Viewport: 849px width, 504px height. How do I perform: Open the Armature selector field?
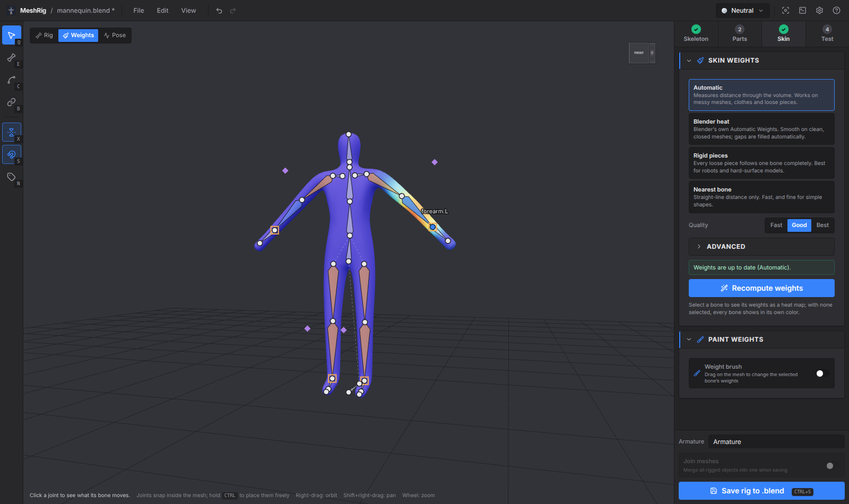coord(776,442)
